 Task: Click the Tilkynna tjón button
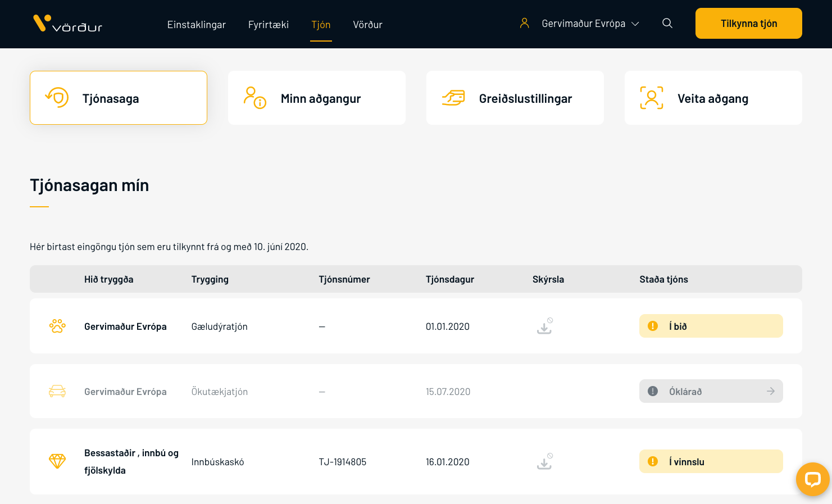pos(748,23)
